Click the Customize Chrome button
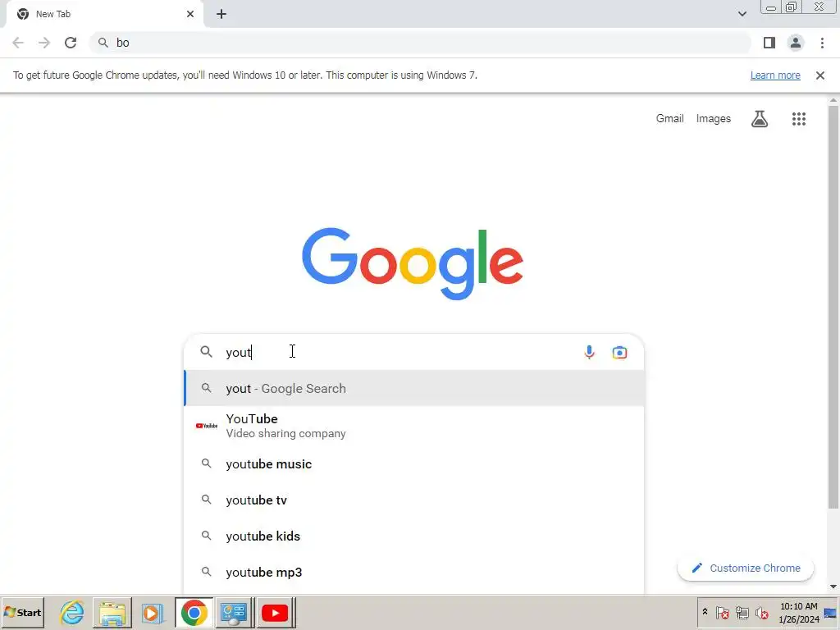The image size is (840, 630). tap(745, 568)
